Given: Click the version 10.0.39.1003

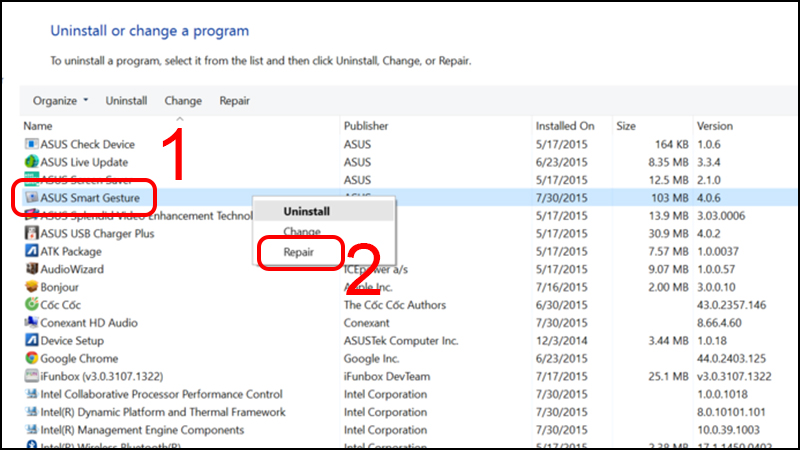Looking at the screenshot, I should [728, 430].
